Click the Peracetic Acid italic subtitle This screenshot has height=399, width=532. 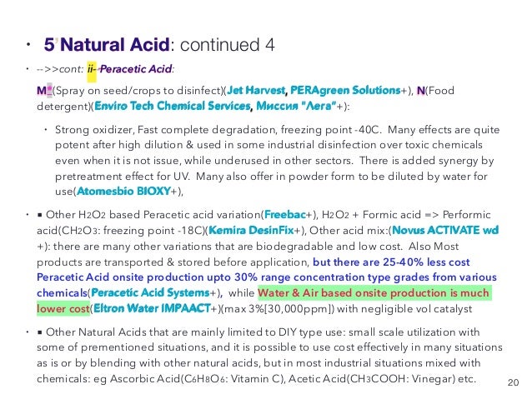point(136,69)
